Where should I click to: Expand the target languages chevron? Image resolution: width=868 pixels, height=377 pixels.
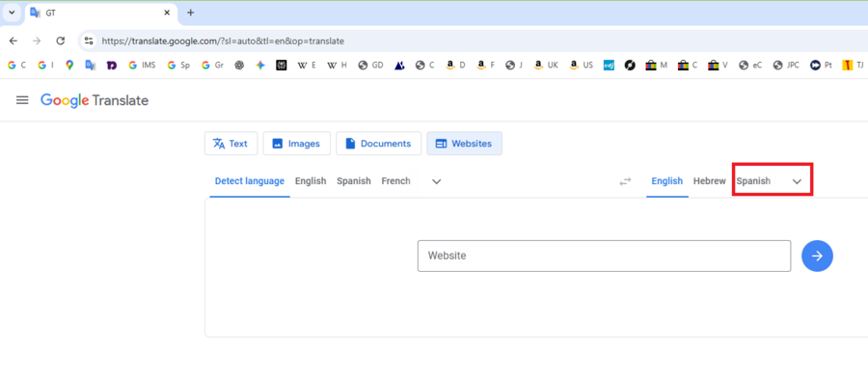[x=798, y=181]
